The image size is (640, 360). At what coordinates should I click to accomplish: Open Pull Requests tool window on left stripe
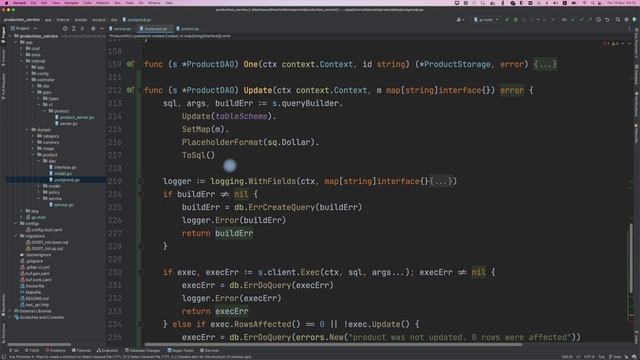click(3, 87)
